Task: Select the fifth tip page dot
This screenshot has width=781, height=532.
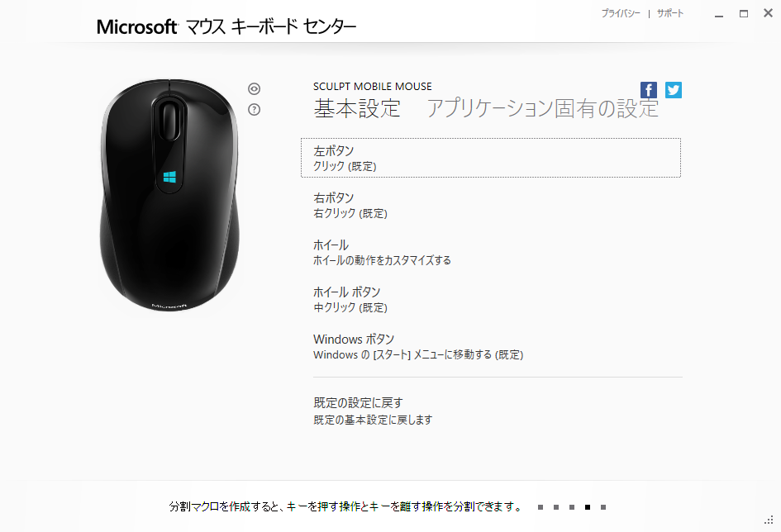Action: [603, 507]
